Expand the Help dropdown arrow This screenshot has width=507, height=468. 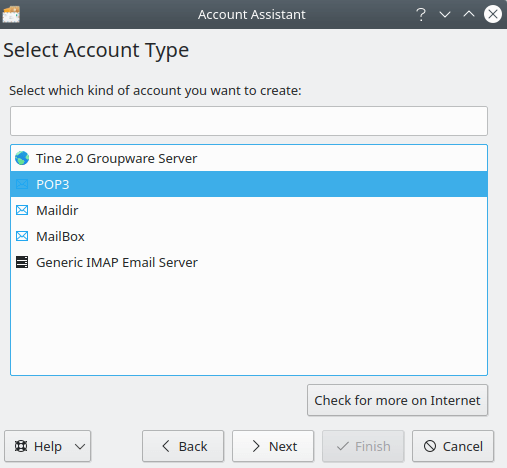pyautogui.click(x=80, y=446)
